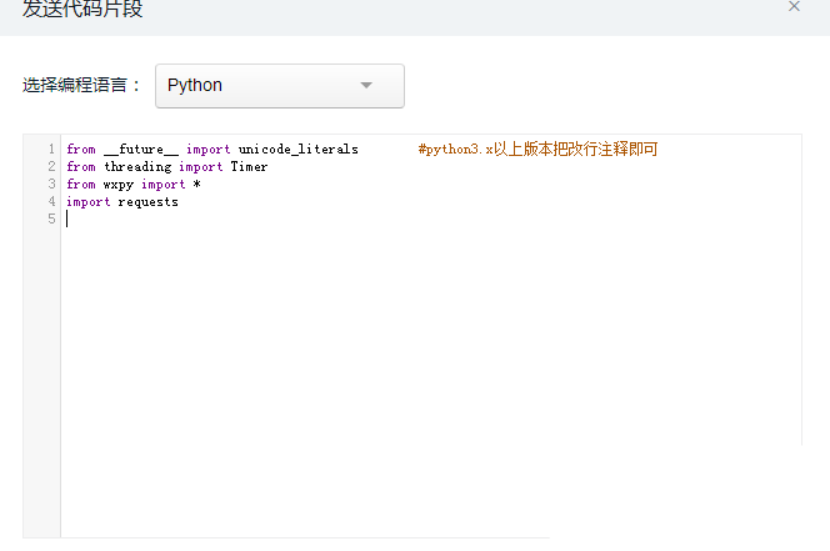
Task: Click the 选择编程语言 label
Action: [82, 85]
